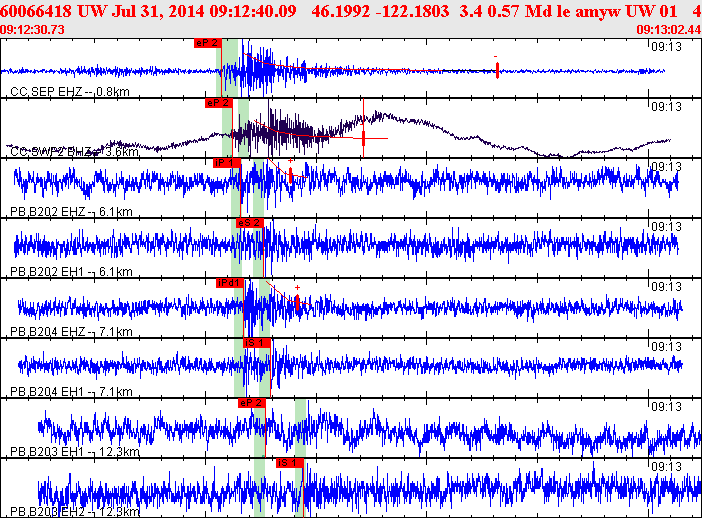Click the iS 1 pick flag on B203 EH2

[290, 463]
